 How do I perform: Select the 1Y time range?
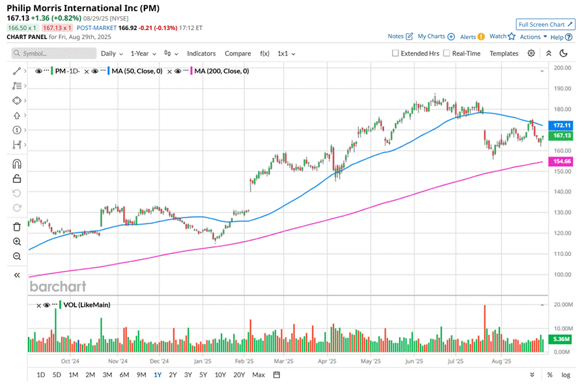coord(158,375)
